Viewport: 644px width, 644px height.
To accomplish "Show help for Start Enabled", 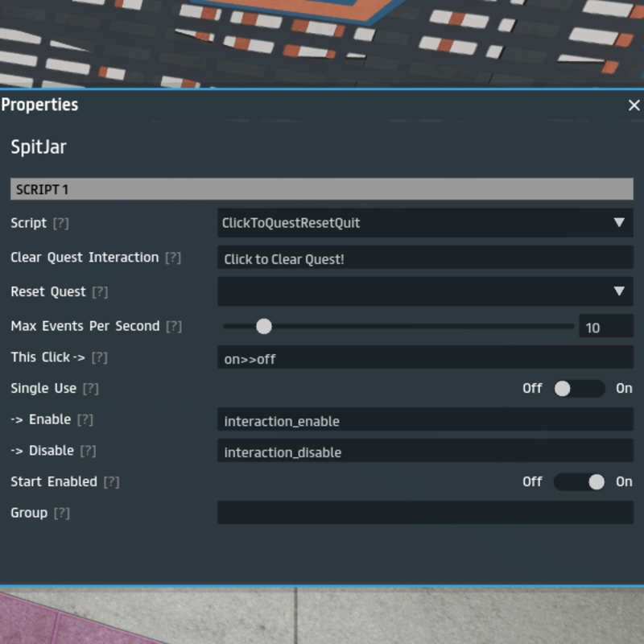I will click(112, 482).
